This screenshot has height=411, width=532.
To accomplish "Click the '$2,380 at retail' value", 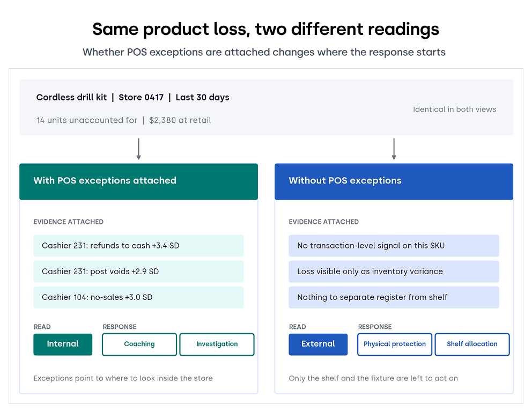I will click(180, 120).
